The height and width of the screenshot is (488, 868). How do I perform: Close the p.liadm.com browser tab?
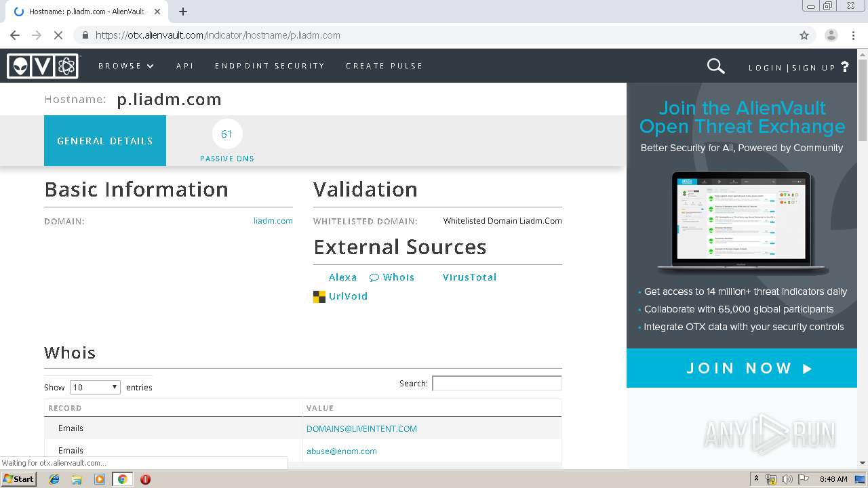coord(157,12)
